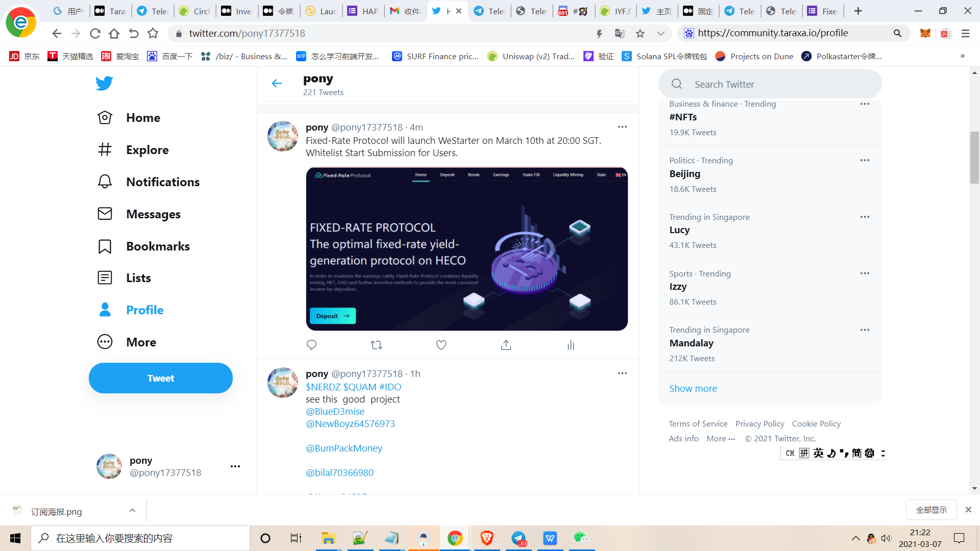Viewport: 980px width, 551px height.
Task: Open options for the Beijing trend
Action: click(865, 160)
